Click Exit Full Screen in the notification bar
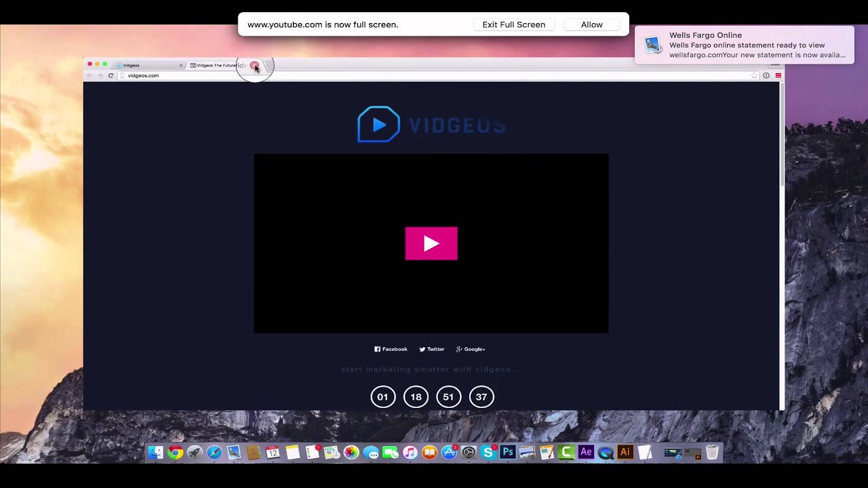This screenshot has width=868, height=488. [514, 24]
